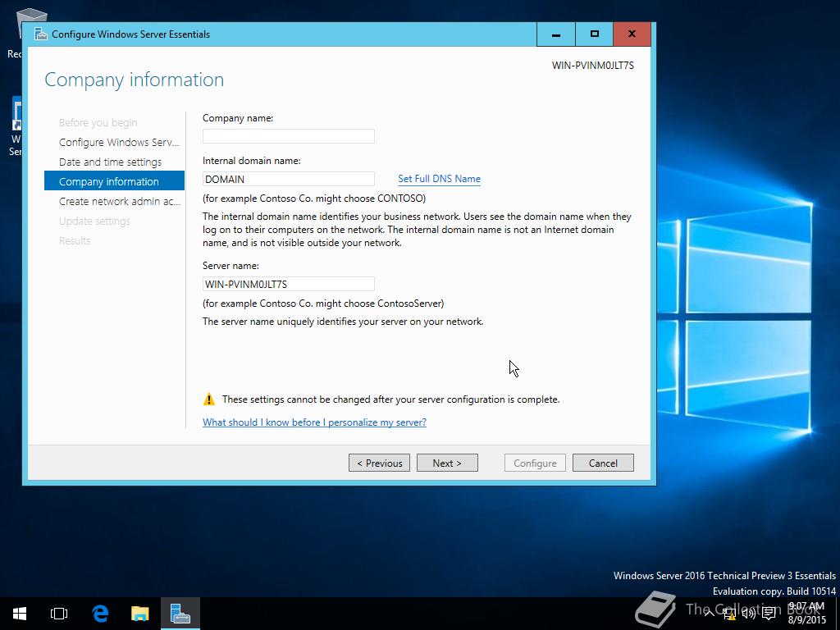Select the Server Essentials wizard taskbar icon
Image resolution: width=840 pixels, height=630 pixels.
tap(180, 614)
